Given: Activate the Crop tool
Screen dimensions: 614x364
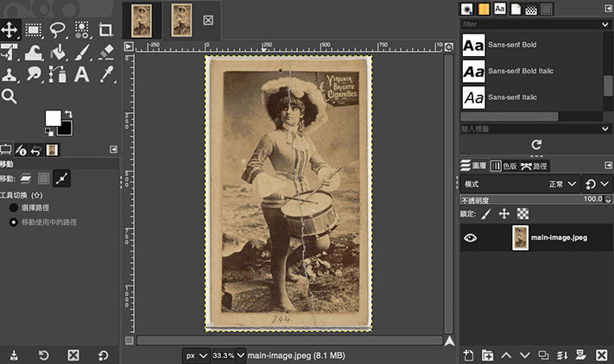Looking at the screenshot, I should 105,29.
